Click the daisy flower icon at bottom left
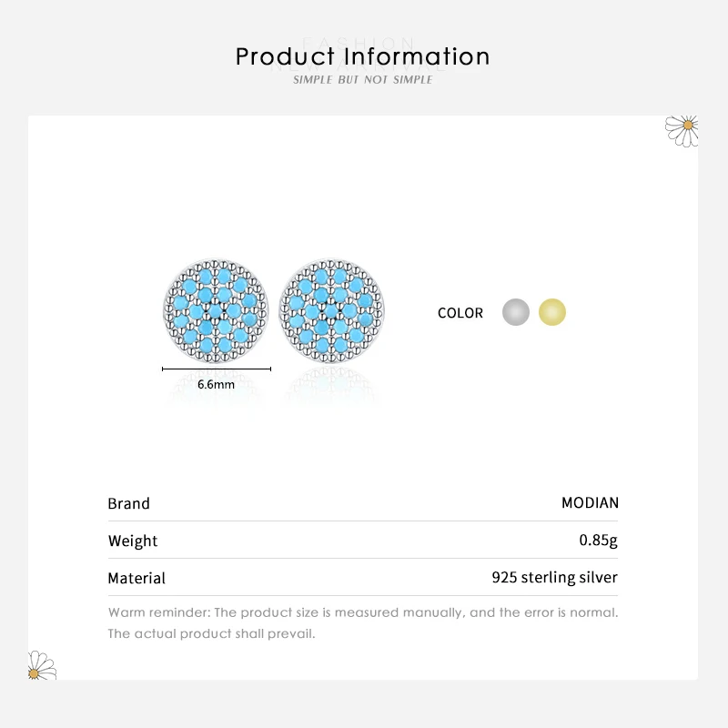Image resolution: width=728 pixels, height=728 pixels. pyautogui.click(x=41, y=665)
